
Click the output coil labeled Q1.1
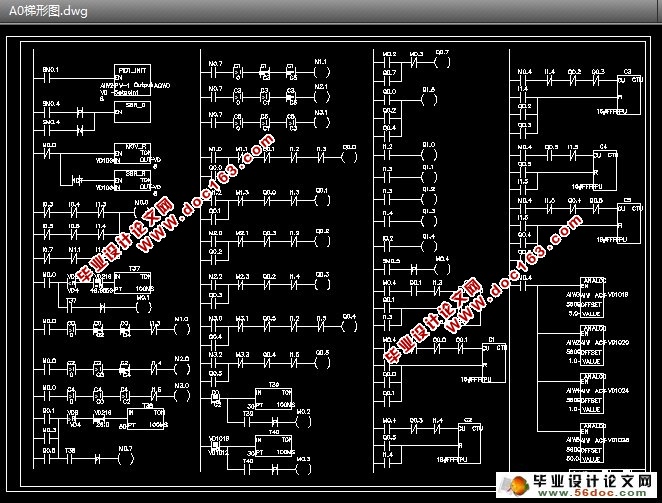point(429,177)
